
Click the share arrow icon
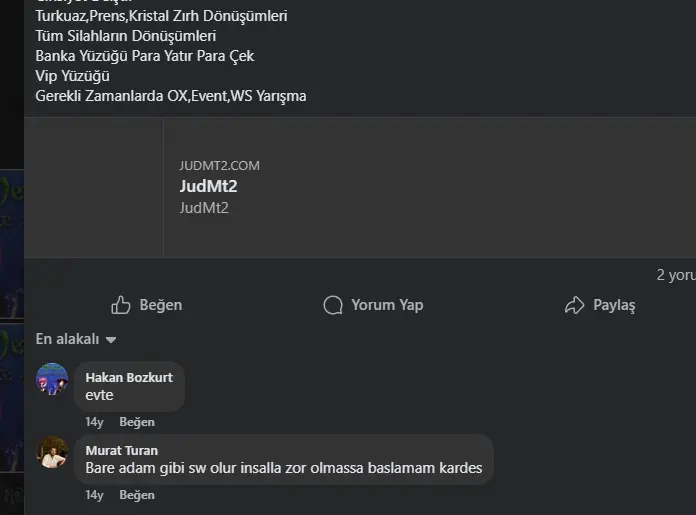click(574, 305)
